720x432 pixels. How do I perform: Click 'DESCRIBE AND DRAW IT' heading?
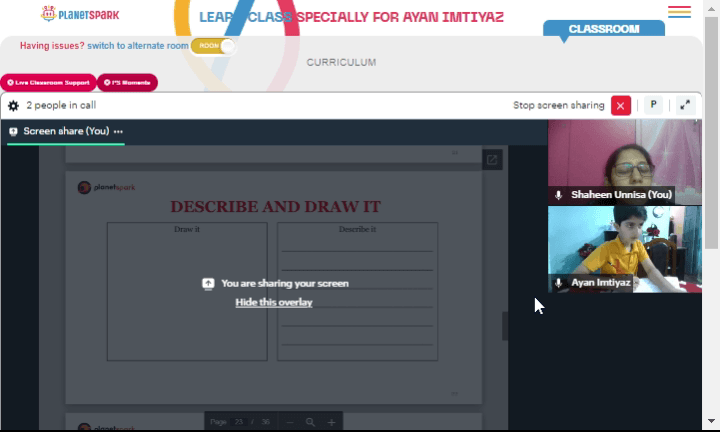[x=276, y=207]
